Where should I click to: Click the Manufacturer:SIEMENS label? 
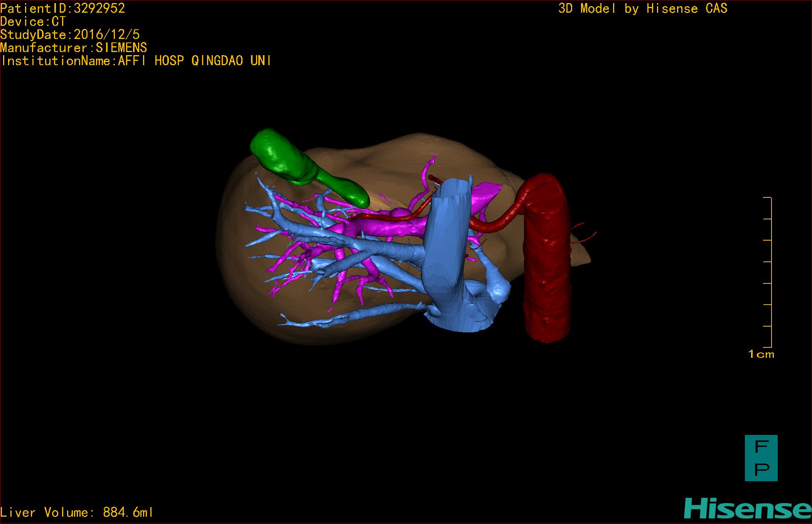pos(73,48)
